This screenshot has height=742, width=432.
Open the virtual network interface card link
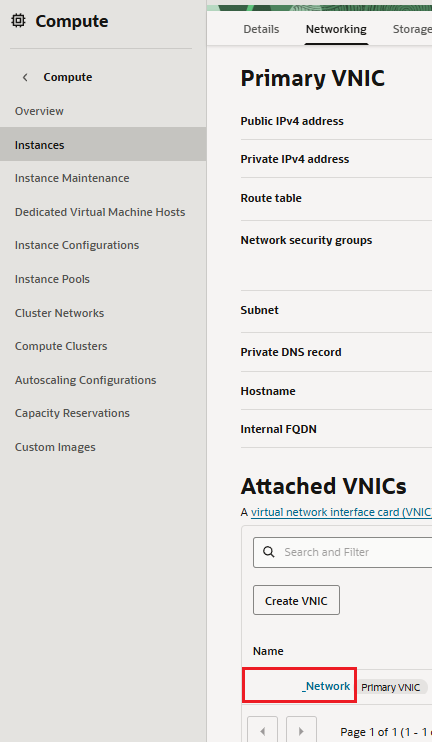[341, 512]
